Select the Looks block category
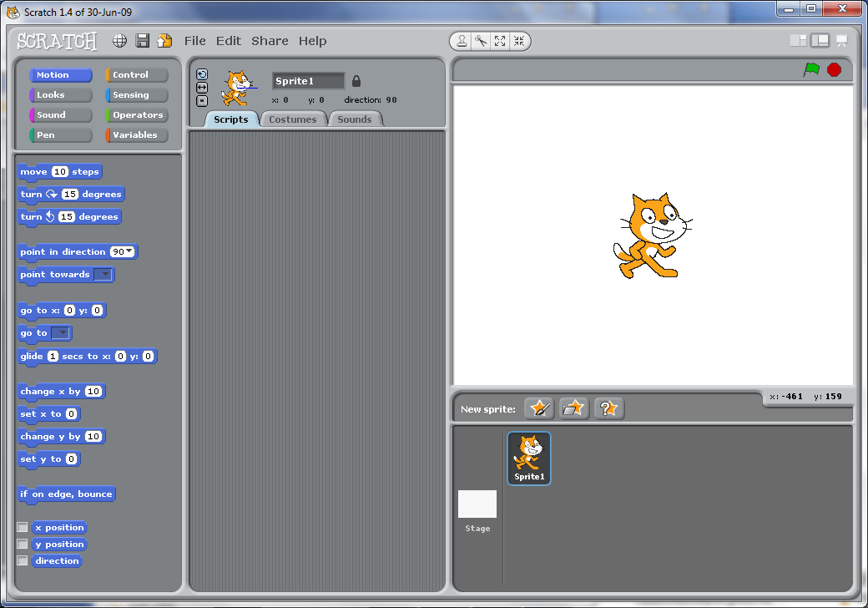 coord(60,94)
